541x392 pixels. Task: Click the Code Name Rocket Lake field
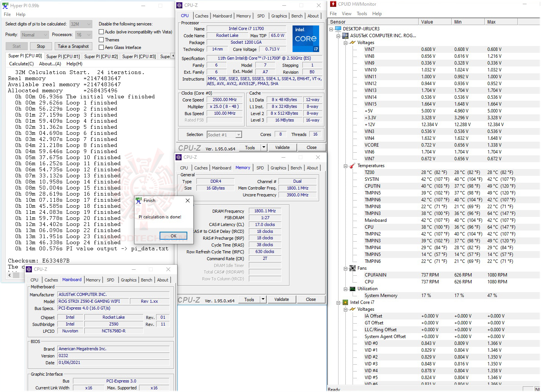pos(228,35)
